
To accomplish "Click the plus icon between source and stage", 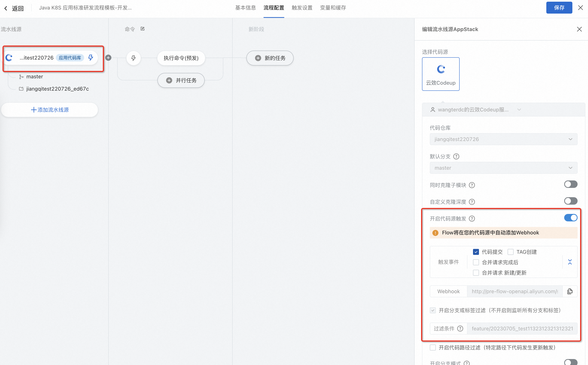I will (108, 58).
